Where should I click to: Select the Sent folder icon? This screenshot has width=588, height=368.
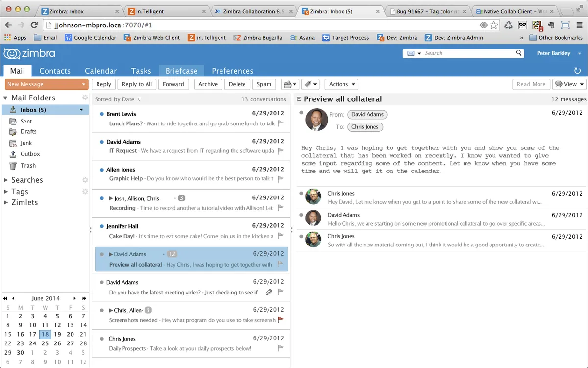point(13,121)
